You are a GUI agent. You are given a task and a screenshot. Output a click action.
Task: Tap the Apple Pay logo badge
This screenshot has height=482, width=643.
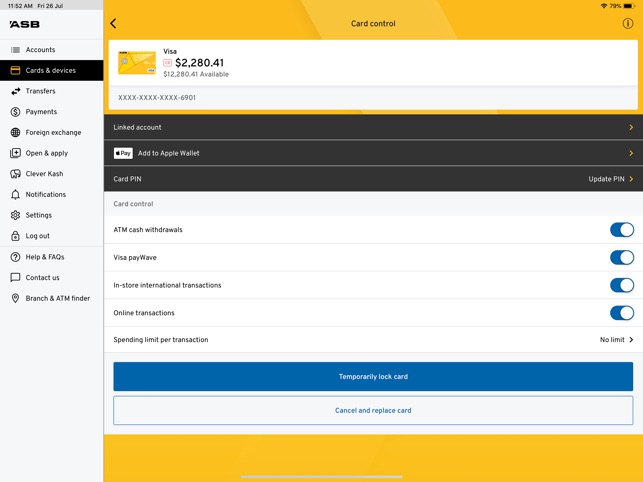tap(123, 153)
